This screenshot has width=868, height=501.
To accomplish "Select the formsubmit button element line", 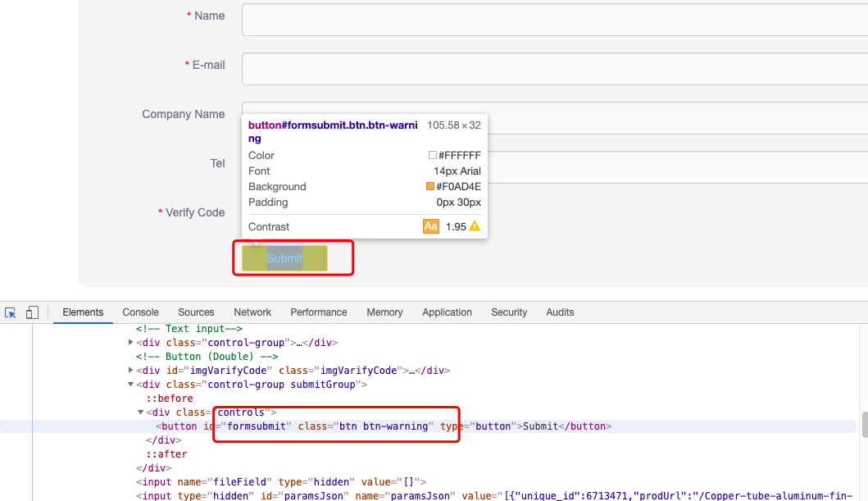I will click(x=384, y=426).
